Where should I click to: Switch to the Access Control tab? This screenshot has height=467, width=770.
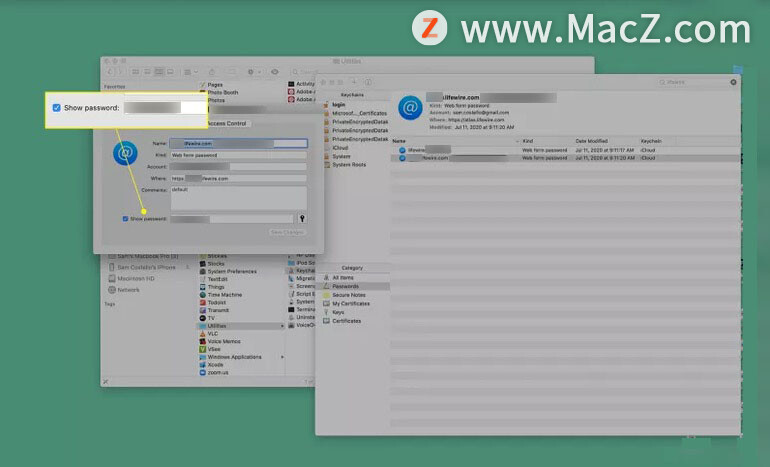[226, 124]
